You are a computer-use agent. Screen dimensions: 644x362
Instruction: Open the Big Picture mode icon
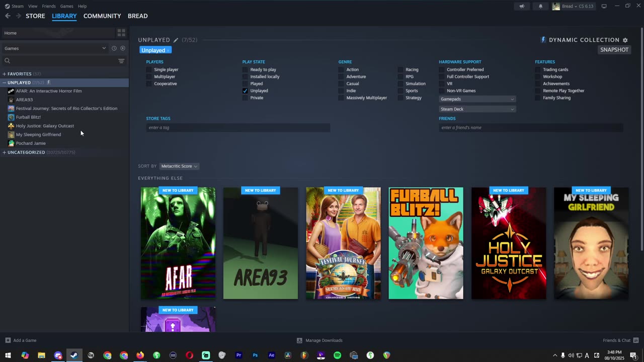click(604, 6)
